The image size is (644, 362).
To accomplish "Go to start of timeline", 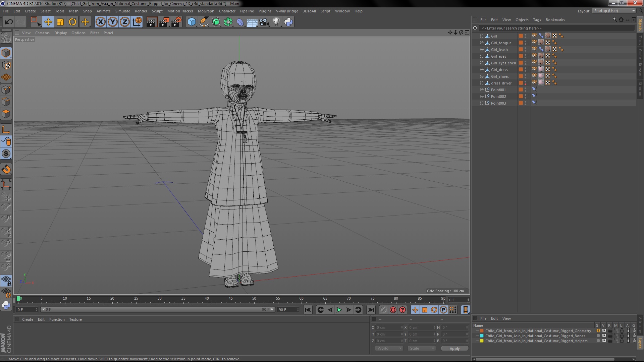I will pyautogui.click(x=308, y=310).
